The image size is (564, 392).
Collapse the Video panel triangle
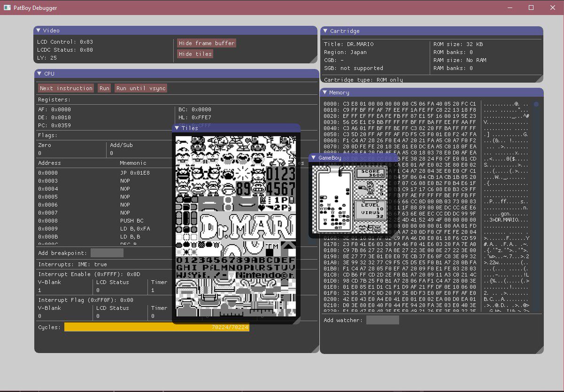click(x=39, y=30)
